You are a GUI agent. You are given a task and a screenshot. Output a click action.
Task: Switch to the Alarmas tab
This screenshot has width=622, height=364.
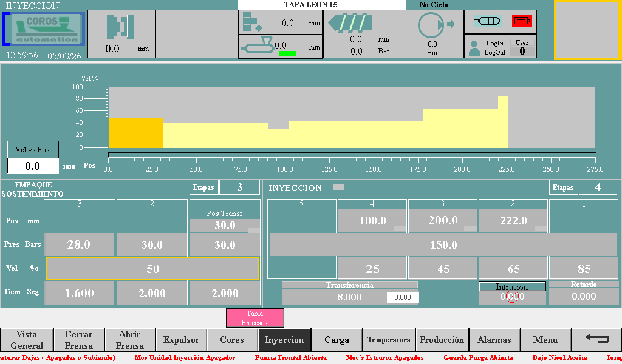point(494,340)
